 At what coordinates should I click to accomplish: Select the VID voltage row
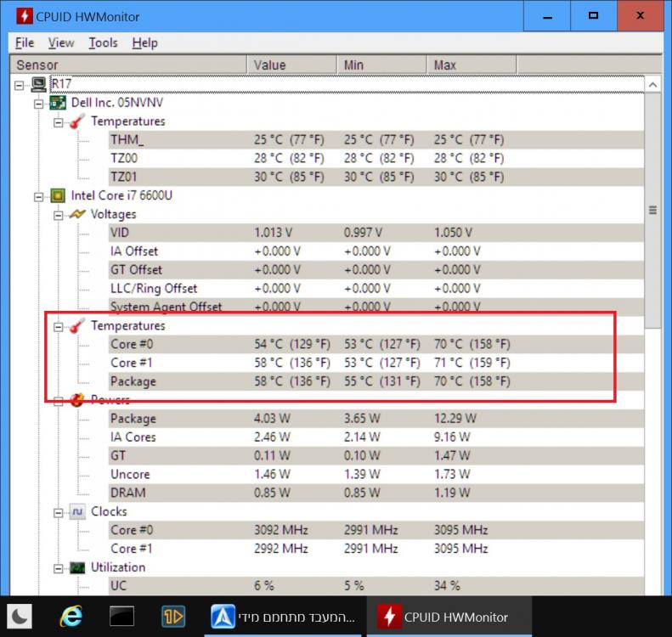(x=376, y=233)
